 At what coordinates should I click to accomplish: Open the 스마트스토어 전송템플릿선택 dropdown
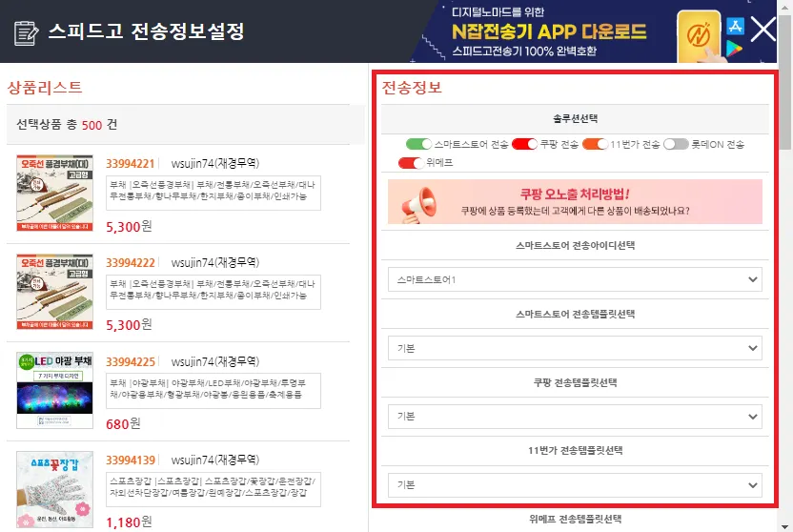pos(575,348)
